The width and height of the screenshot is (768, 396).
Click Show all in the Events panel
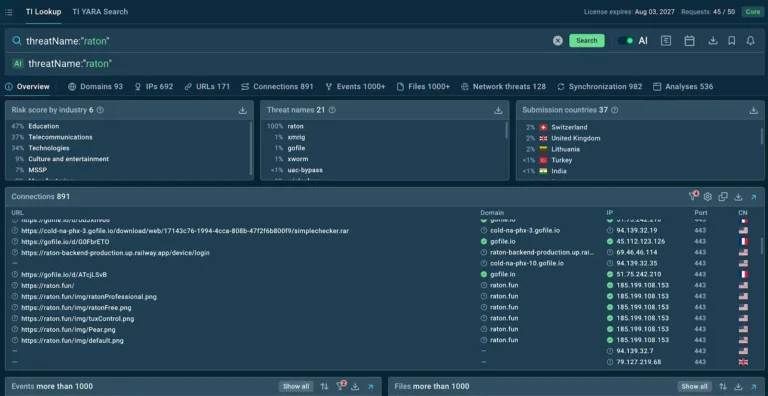296,386
